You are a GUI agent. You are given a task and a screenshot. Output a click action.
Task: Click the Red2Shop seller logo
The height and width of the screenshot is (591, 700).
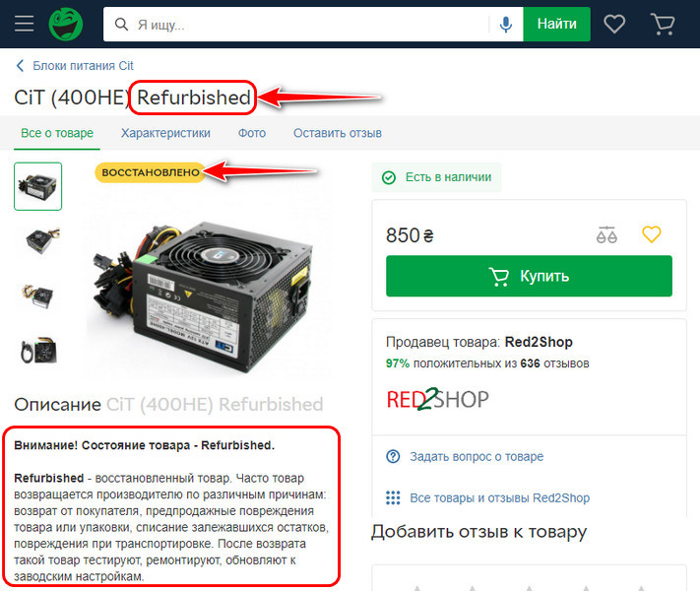coord(437,399)
